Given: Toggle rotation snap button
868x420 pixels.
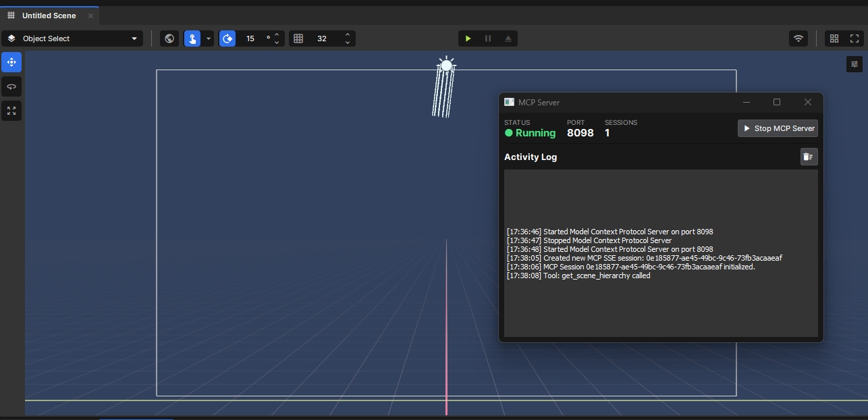Looking at the screenshot, I should [x=227, y=38].
